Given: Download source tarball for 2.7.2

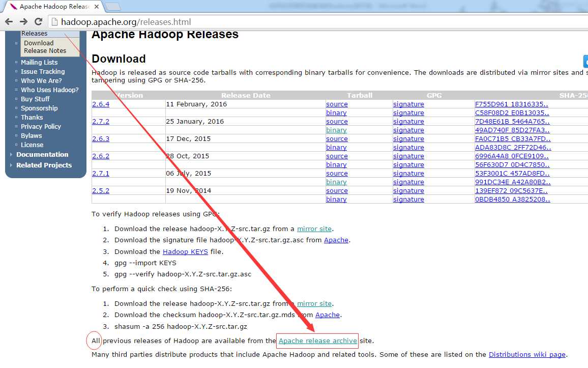Looking at the screenshot, I should [337, 122].
